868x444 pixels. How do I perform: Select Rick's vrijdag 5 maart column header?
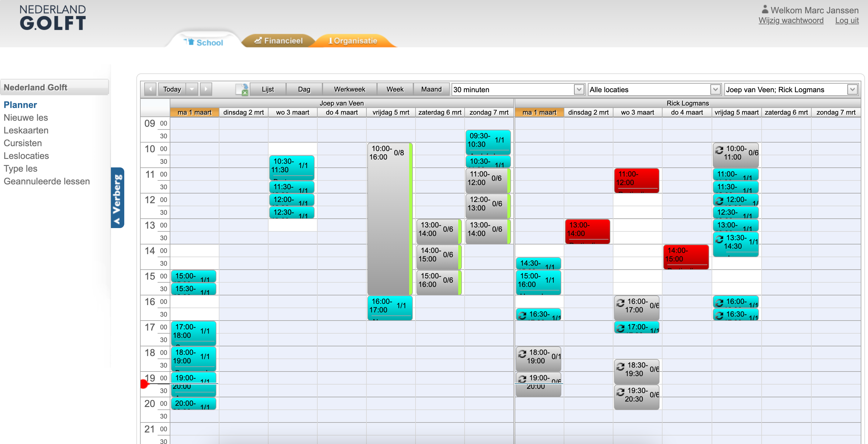(x=736, y=112)
